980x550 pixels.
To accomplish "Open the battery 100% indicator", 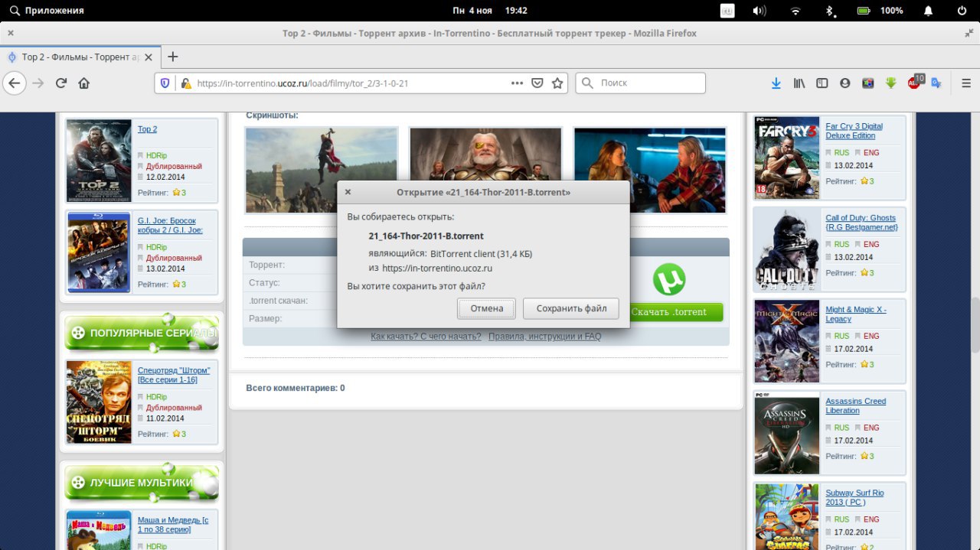I will pos(880,11).
